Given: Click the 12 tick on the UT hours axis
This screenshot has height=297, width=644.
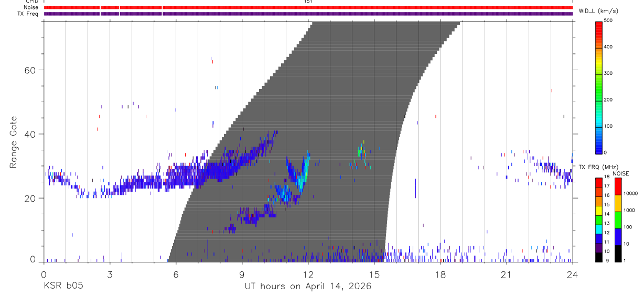Looking at the screenshot, I should click(308, 274).
